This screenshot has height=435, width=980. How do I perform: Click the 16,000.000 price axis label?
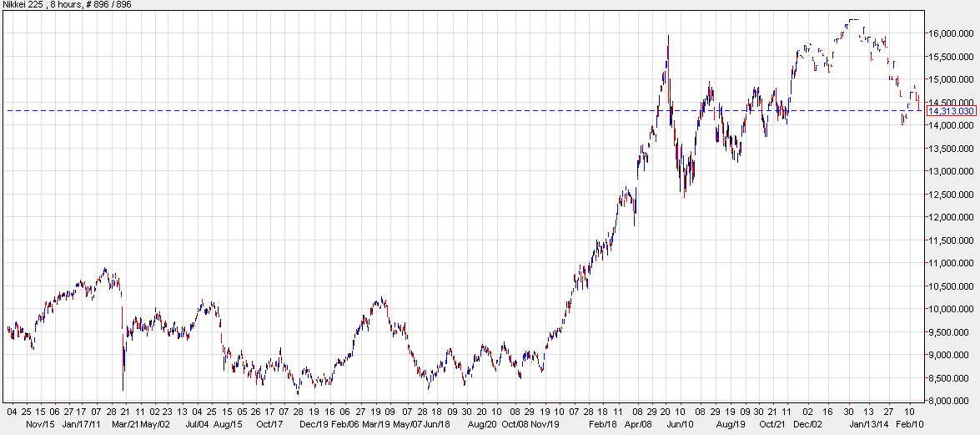tap(952, 33)
